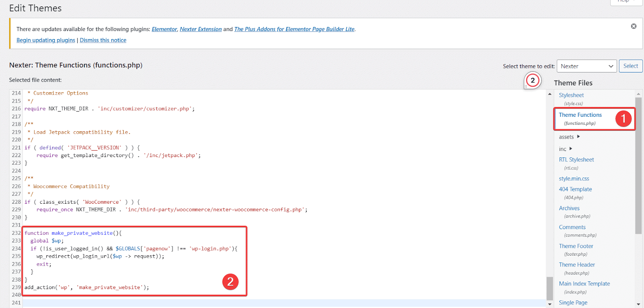644x308 pixels.
Task: Click the nexter-woocommerce-config.php require_once line
Action: pyautogui.click(x=172, y=210)
